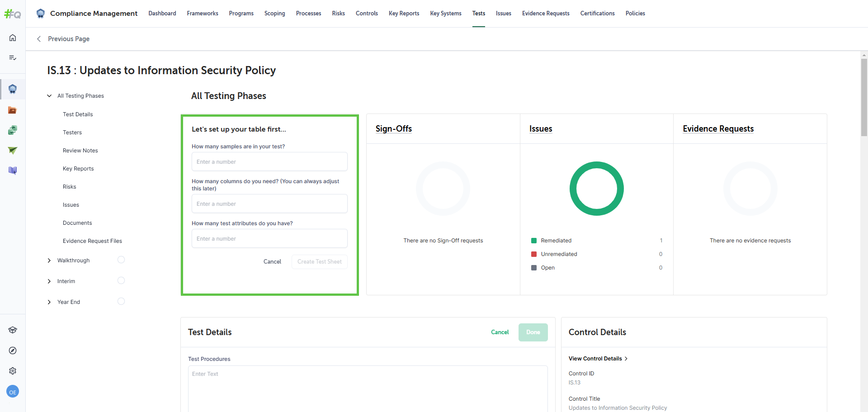Select the Compliance Management badge sidebar icon
Image resolution: width=868 pixels, height=412 pixels.
click(x=13, y=89)
